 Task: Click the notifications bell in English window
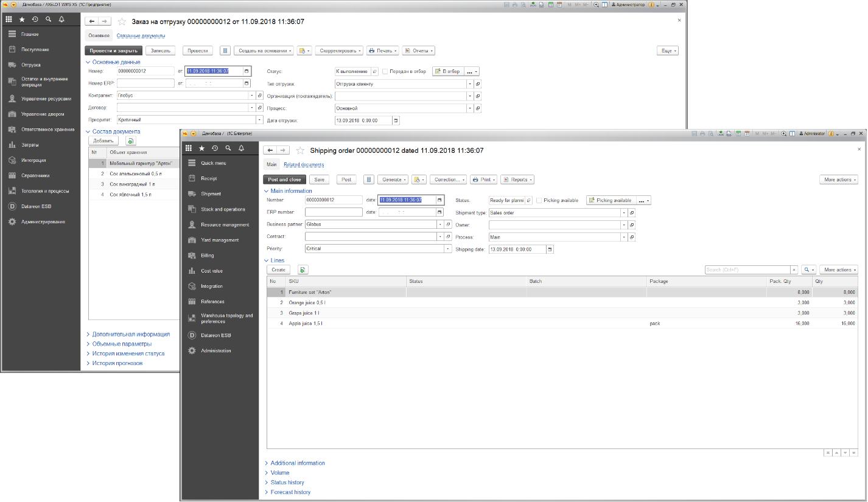[x=242, y=148]
